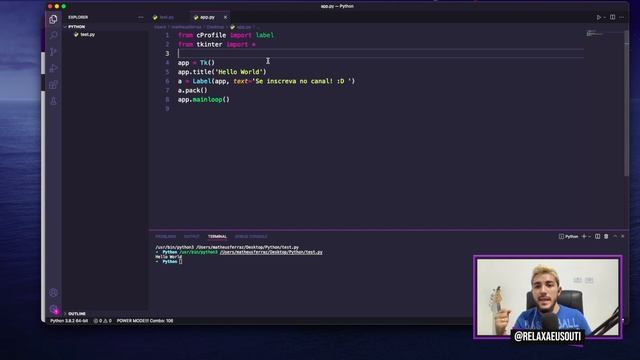This screenshot has height=360, width=640.
Task: Open the run button dropdown arrow
Action: point(604,18)
